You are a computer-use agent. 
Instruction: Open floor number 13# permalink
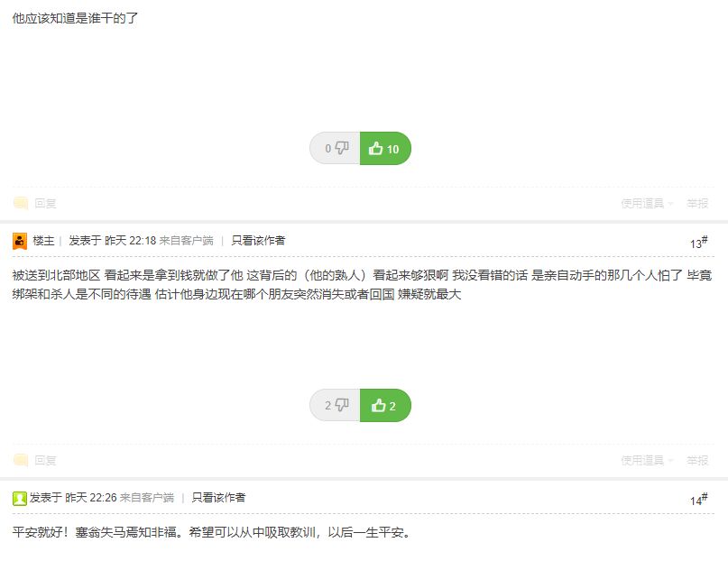699,243
